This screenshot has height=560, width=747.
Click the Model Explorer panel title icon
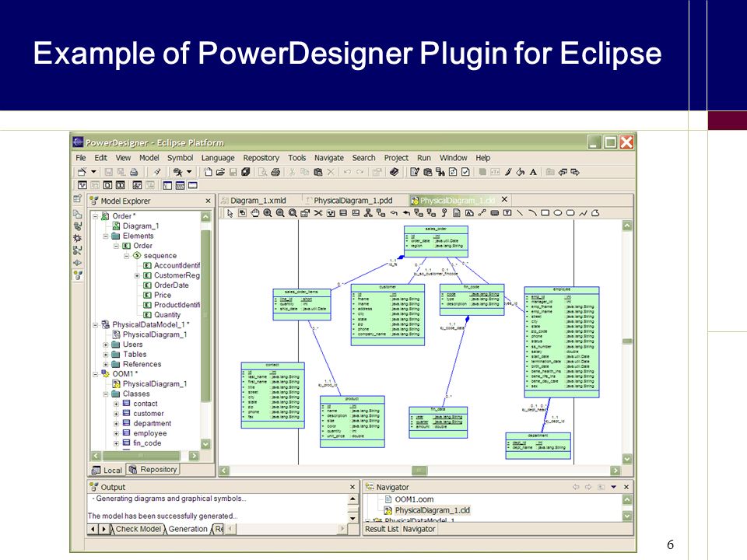point(94,201)
